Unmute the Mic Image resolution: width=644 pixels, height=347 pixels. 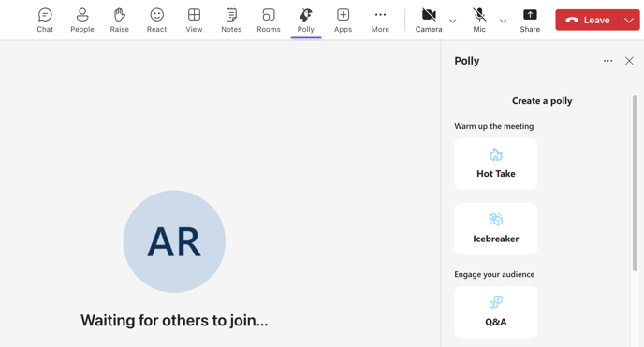tap(479, 20)
